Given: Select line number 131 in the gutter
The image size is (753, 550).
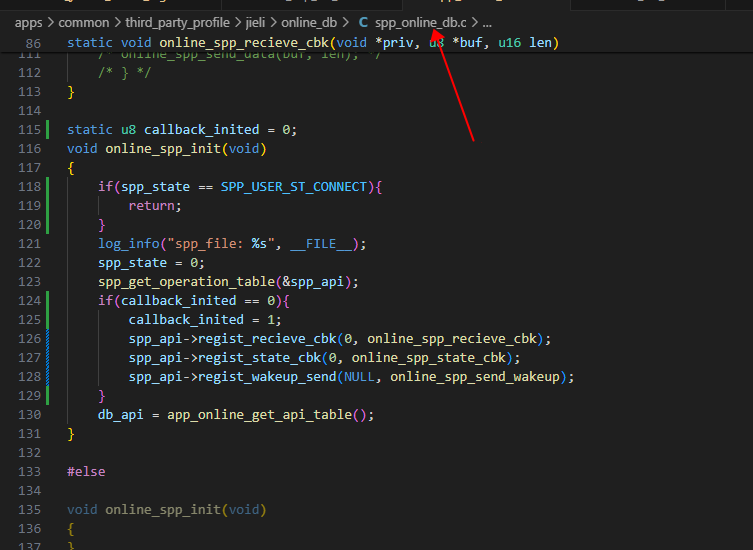Looking at the screenshot, I should point(29,434).
